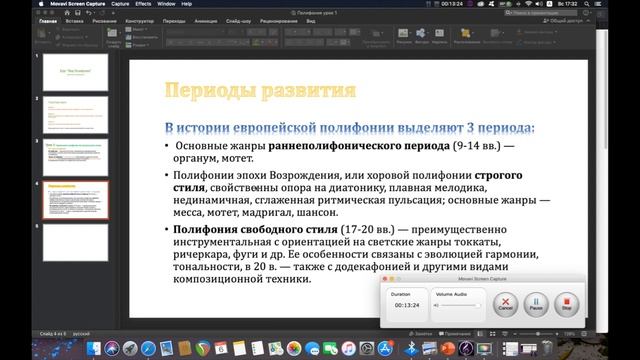
Task: Select slide 3 thumbnail
Action: pyautogui.click(x=76, y=158)
